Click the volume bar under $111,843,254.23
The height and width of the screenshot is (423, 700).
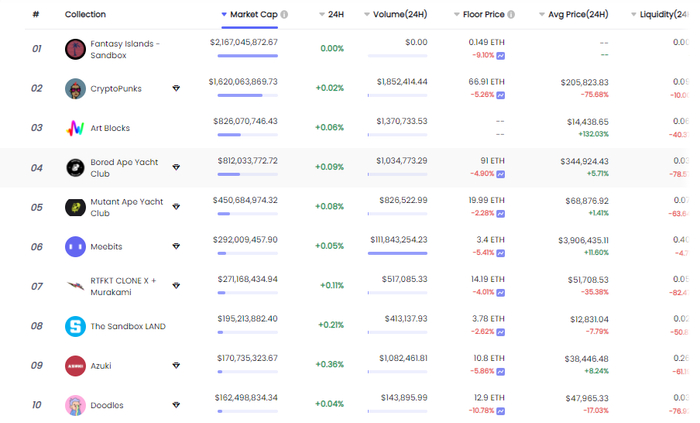[397, 253]
